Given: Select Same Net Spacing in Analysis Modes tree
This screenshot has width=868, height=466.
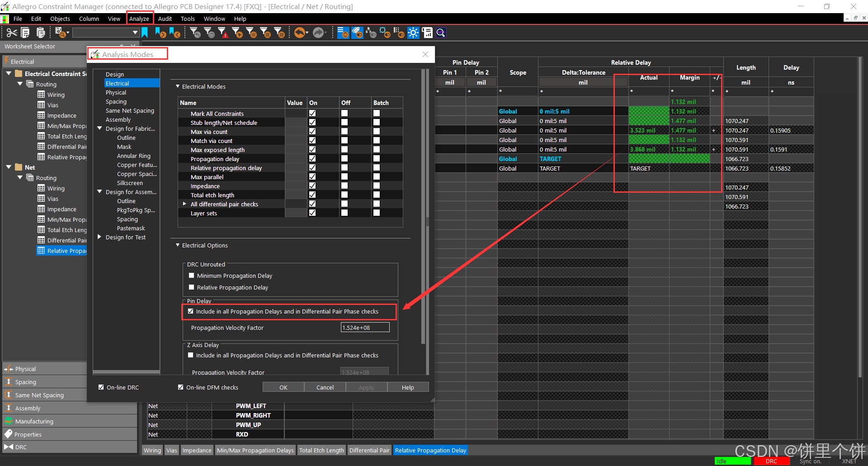Looking at the screenshot, I should tap(130, 110).
